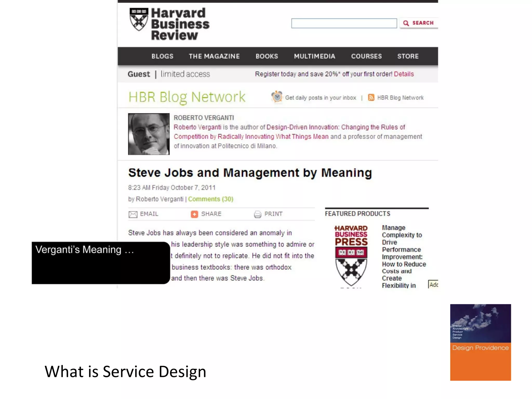Image resolution: width=532 pixels, height=399 pixels.
Task: Click the Harvard Business Review shield logo
Action: tap(139, 19)
